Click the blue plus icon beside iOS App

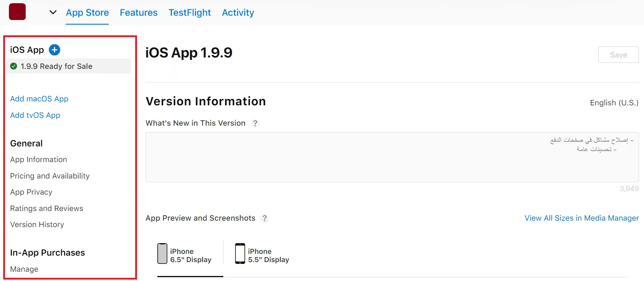click(x=55, y=50)
